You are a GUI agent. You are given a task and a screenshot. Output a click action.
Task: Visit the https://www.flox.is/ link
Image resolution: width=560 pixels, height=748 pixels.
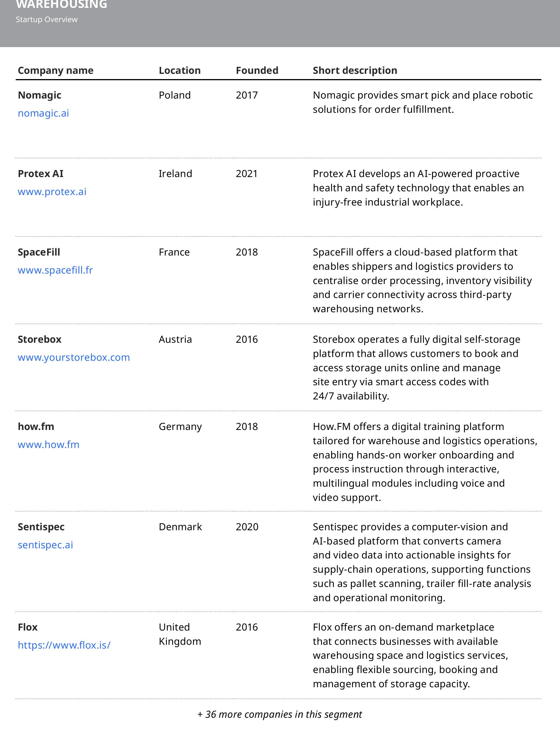(x=64, y=645)
